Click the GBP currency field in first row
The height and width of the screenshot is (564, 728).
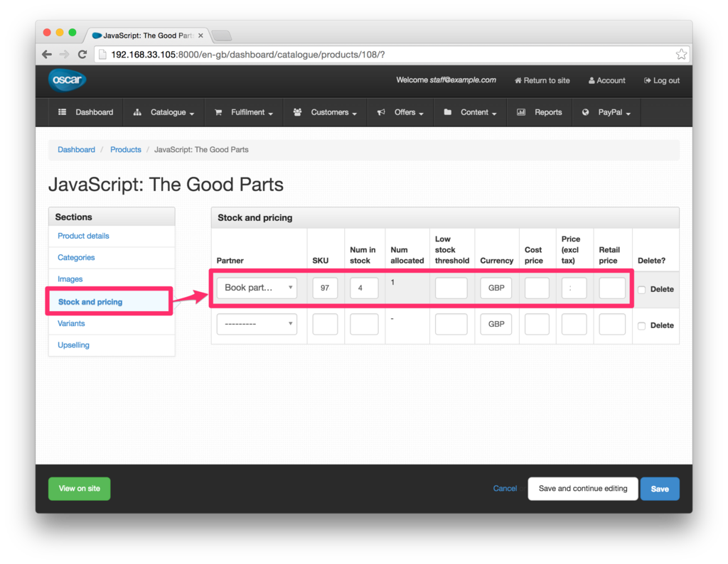[x=496, y=288]
